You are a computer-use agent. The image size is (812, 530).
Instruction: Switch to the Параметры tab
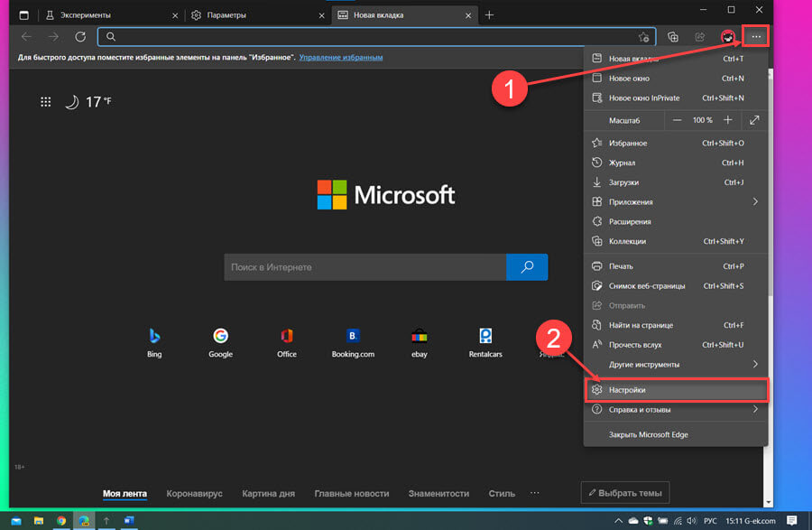click(x=258, y=15)
